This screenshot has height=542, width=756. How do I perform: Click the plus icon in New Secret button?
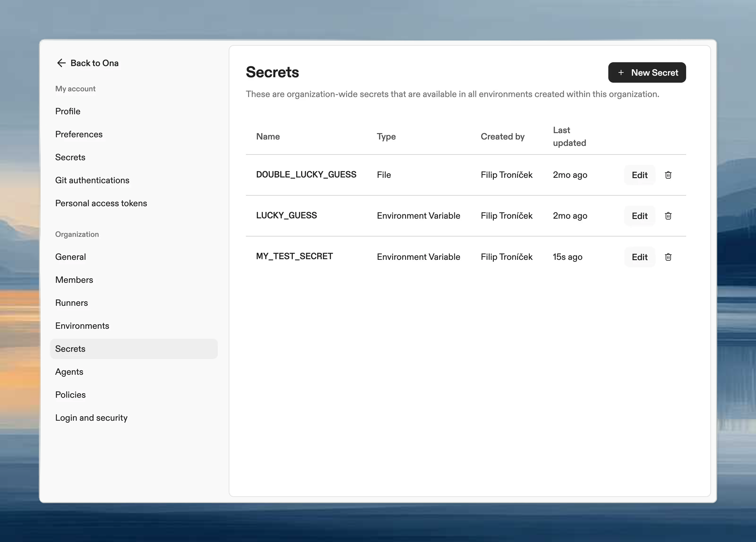click(621, 72)
